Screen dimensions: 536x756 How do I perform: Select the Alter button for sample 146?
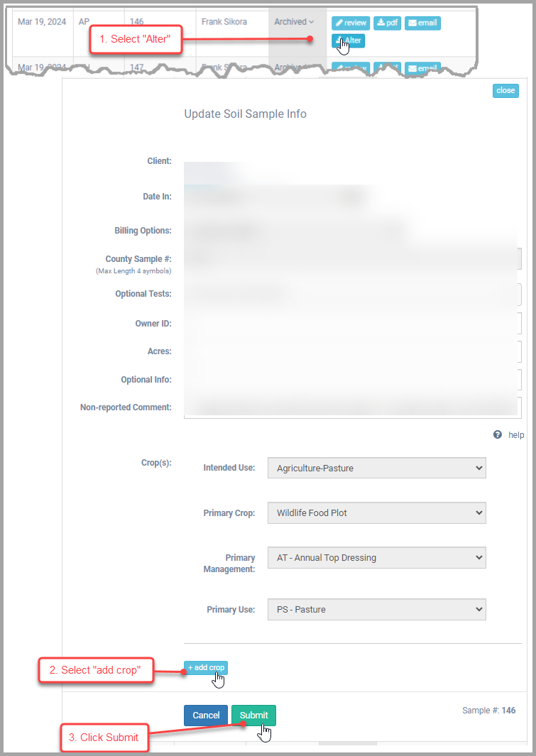[x=348, y=40]
